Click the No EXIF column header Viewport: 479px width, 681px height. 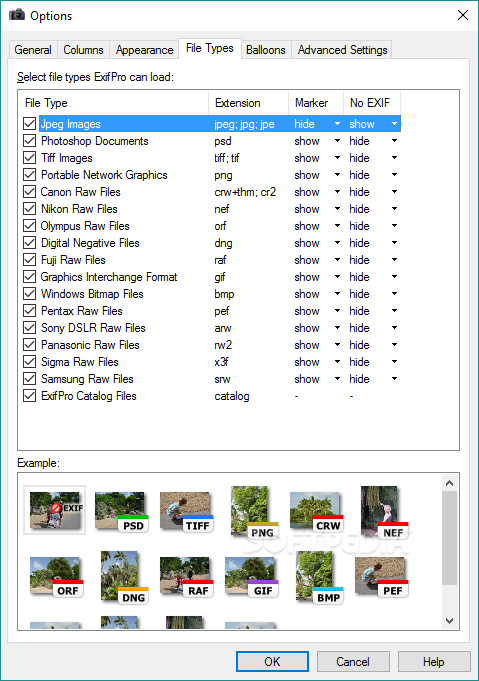pos(372,103)
